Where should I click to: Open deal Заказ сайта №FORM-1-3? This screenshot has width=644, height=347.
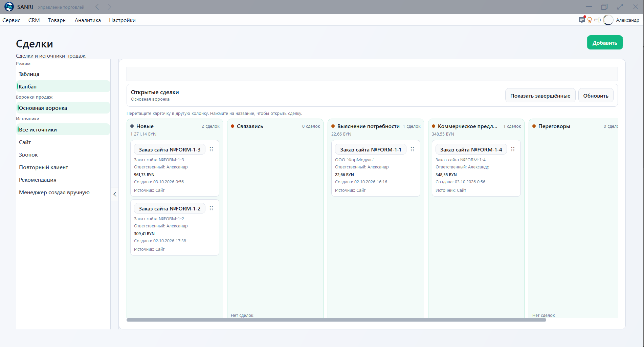click(170, 149)
